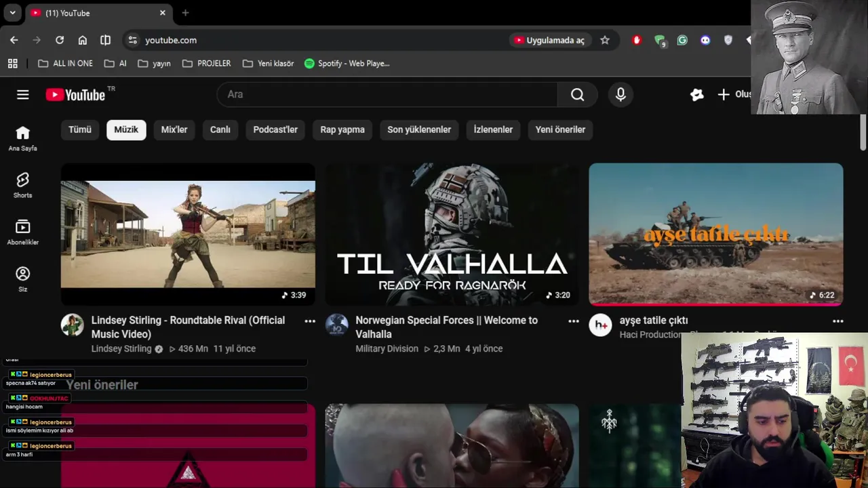Start voice search with microphone icon
The width and height of the screenshot is (868, 488).
click(620, 95)
